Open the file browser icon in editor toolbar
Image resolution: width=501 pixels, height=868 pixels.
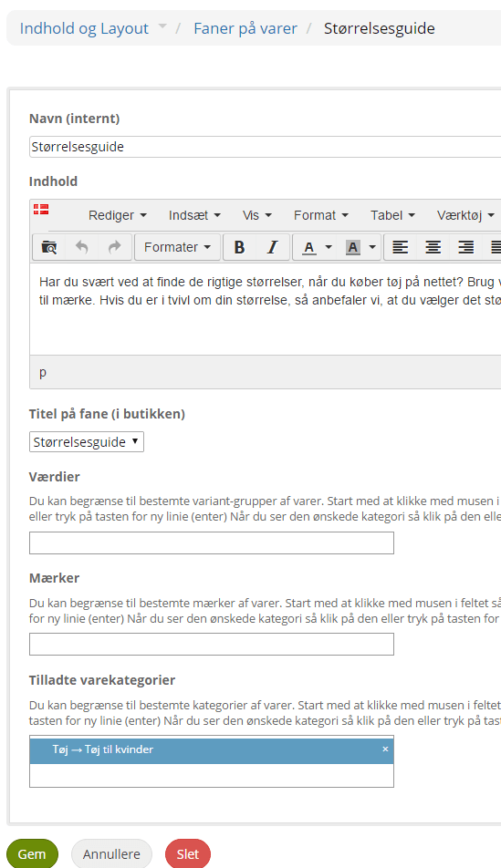(49, 247)
